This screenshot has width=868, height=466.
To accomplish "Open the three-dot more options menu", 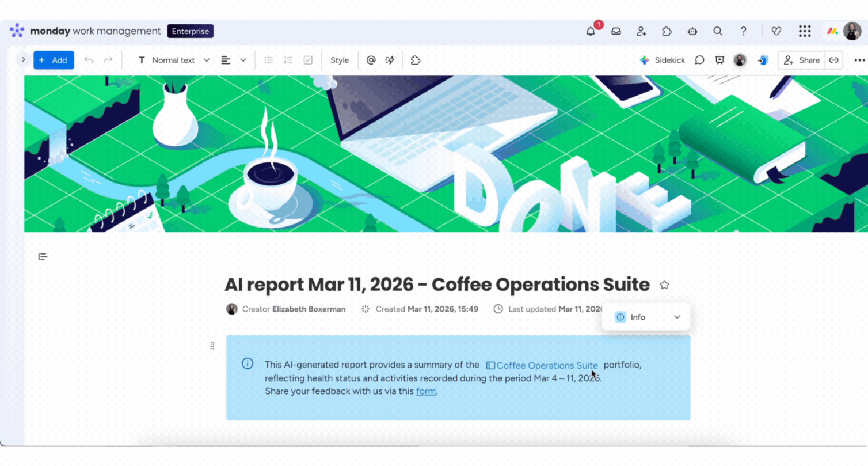I will pos(859,60).
